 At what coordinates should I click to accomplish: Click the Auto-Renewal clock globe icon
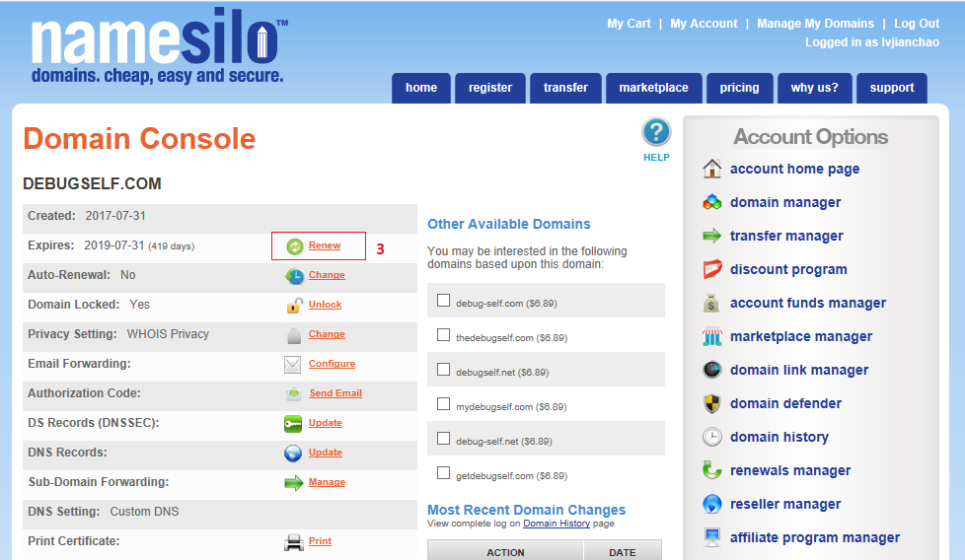click(x=294, y=276)
